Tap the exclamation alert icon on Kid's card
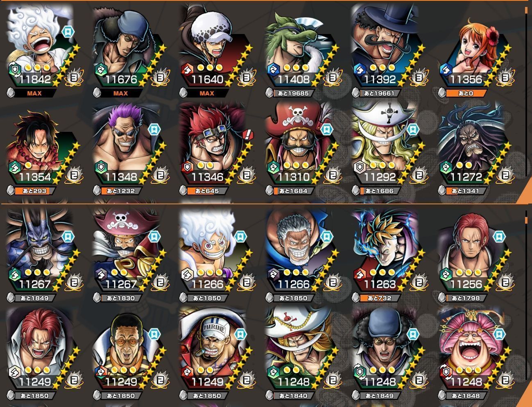Image resolution: width=532 pixels, height=407 pixels. (x=247, y=134)
